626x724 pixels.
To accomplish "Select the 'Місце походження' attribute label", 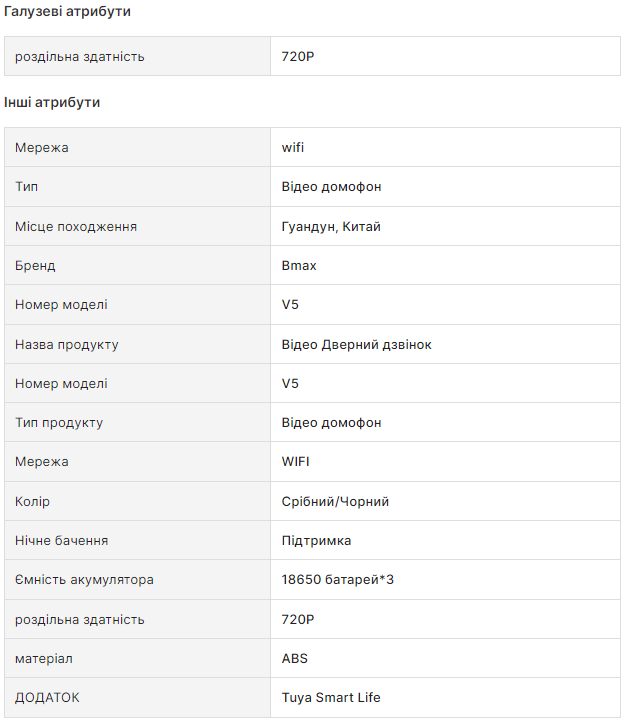I will pyautogui.click(x=76, y=227).
